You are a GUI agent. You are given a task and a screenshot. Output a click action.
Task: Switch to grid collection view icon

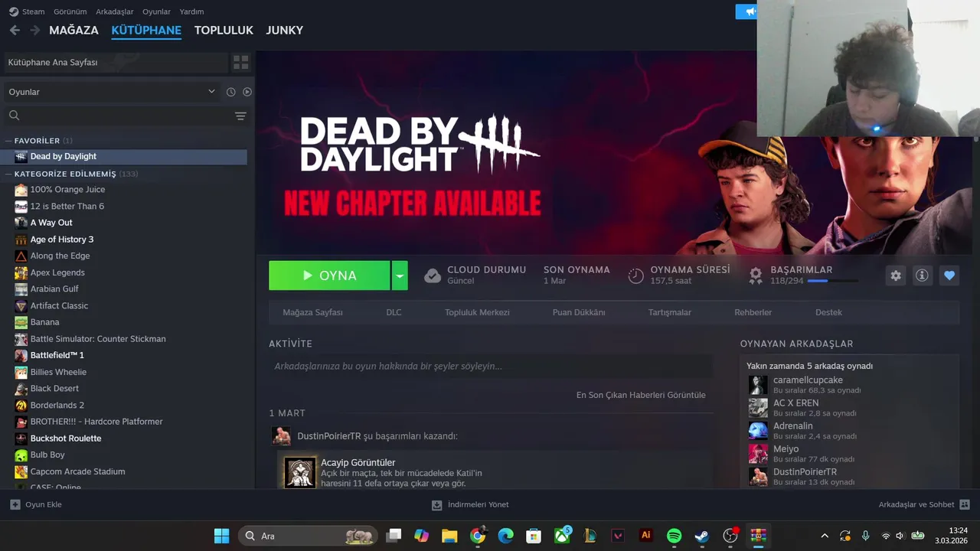coord(241,63)
